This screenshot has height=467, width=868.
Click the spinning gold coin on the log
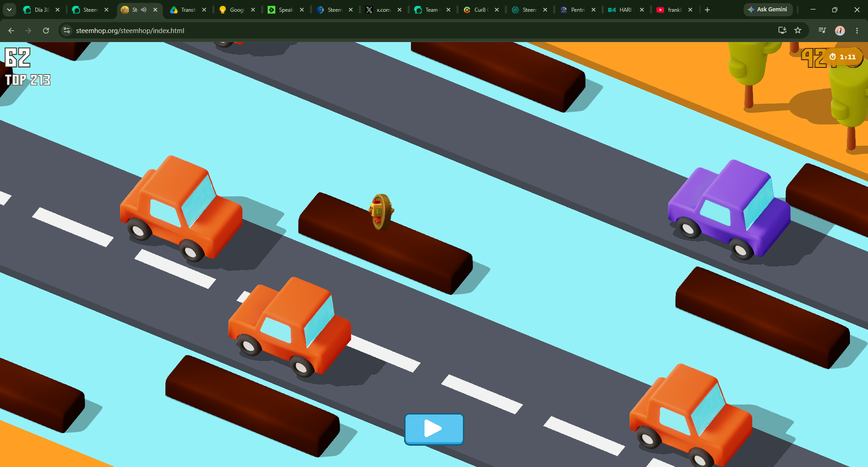click(381, 212)
